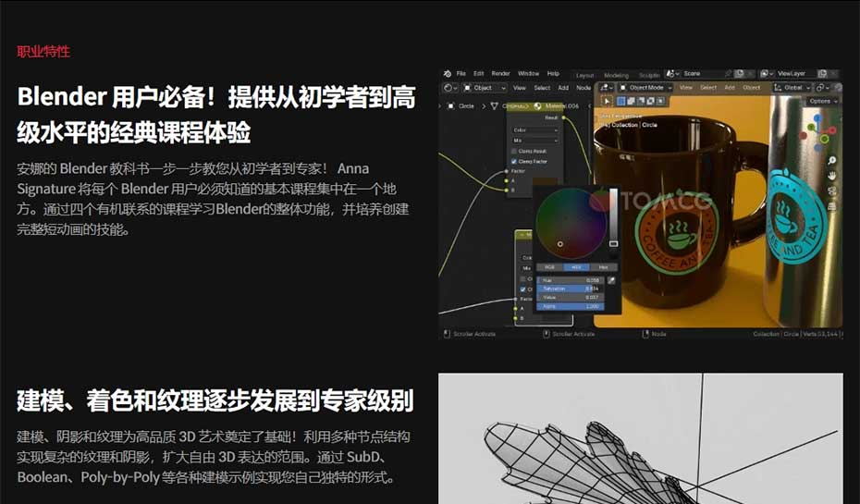Switch color picker to Hex mode
860x504 pixels.
pos(604,267)
